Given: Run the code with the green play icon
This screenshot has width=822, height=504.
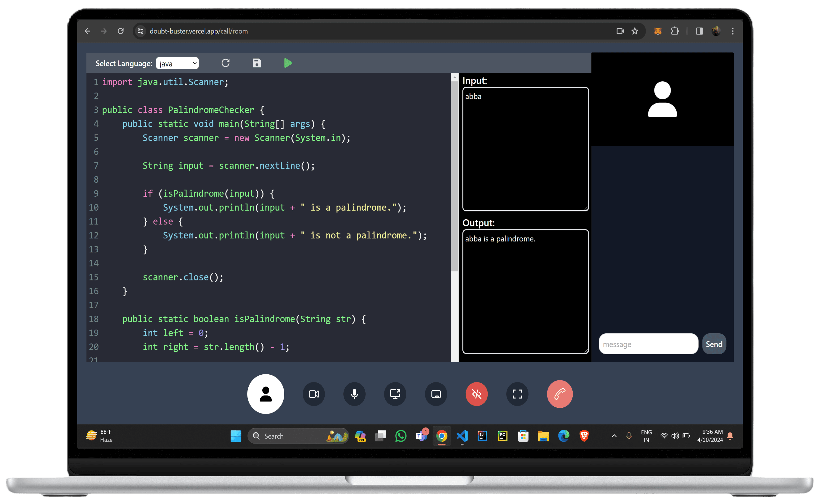Looking at the screenshot, I should point(288,63).
